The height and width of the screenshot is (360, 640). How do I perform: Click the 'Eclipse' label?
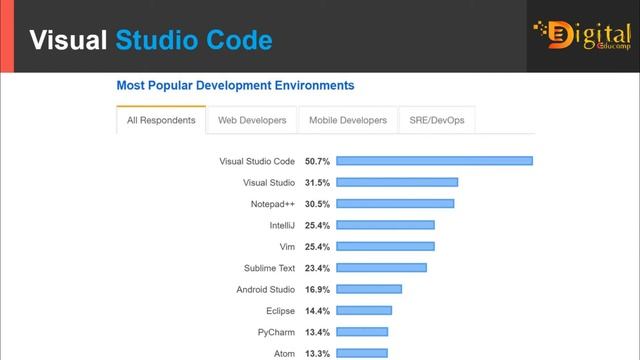[280, 311]
